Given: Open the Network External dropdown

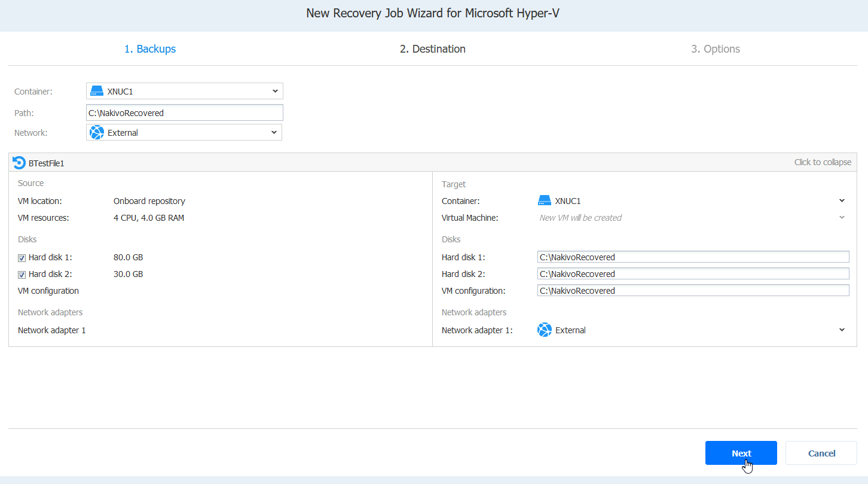Looking at the screenshot, I should [x=274, y=132].
